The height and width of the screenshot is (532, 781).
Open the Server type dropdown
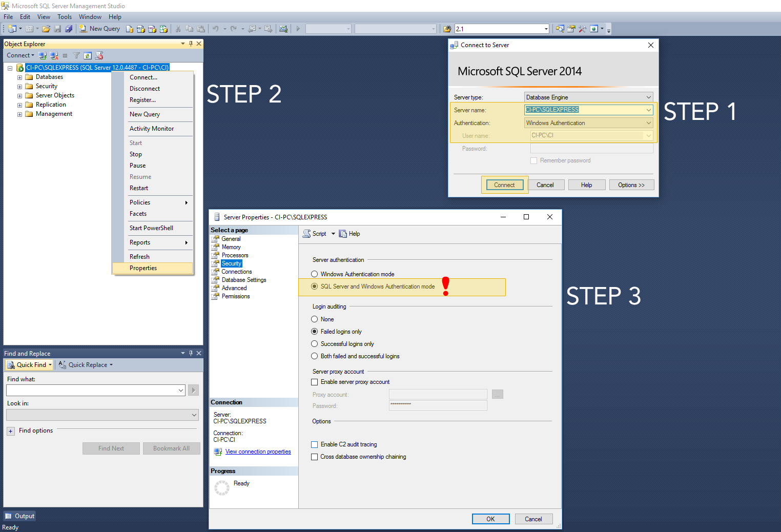[x=648, y=97]
